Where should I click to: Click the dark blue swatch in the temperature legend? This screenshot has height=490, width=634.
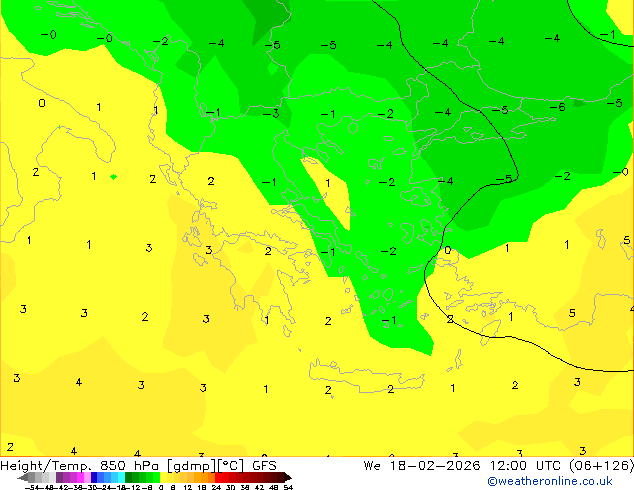tap(94, 477)
